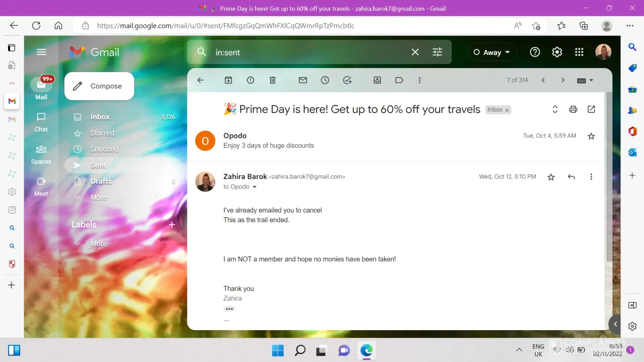Add this page to browser favorites
This screenshot has height=362, width=644.
(x=536, y=26)
